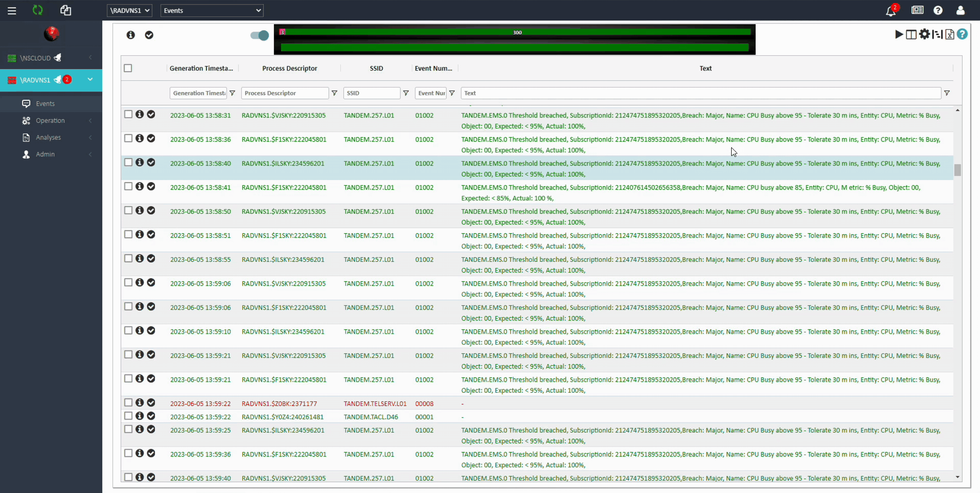Click the Process Descriptor filter input
Image resolution: width=980 pixels, height=493 pixels.
point(285,93)
